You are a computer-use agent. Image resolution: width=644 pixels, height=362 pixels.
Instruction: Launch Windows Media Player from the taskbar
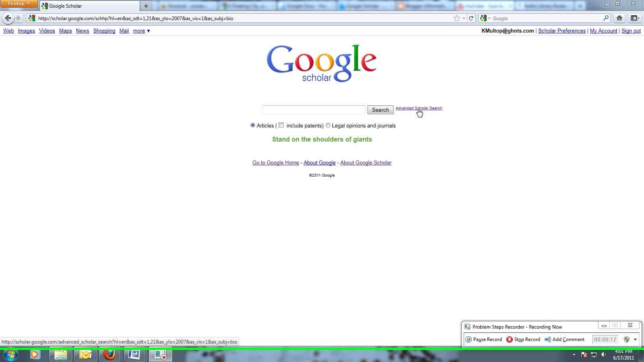pos(35,355)
